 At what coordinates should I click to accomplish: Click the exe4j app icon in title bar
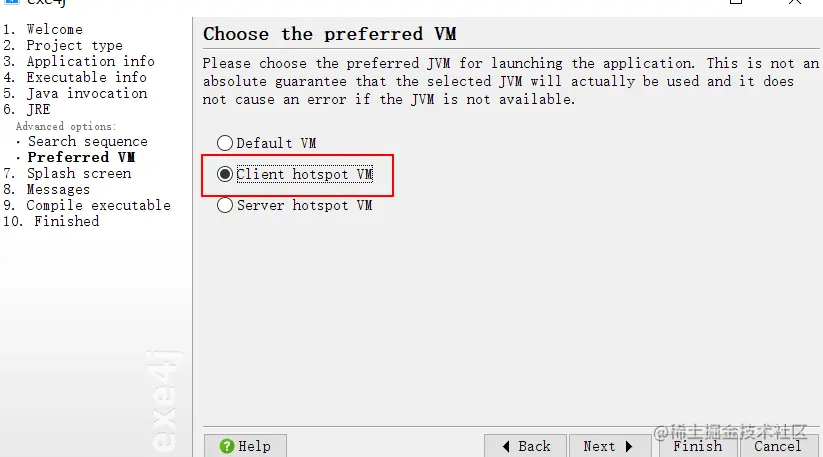(12, 2)
